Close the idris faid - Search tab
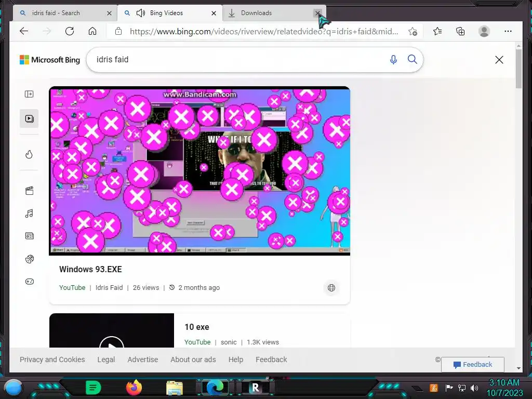The width and height of the screenshot is (532, 399). coord(109,13)
